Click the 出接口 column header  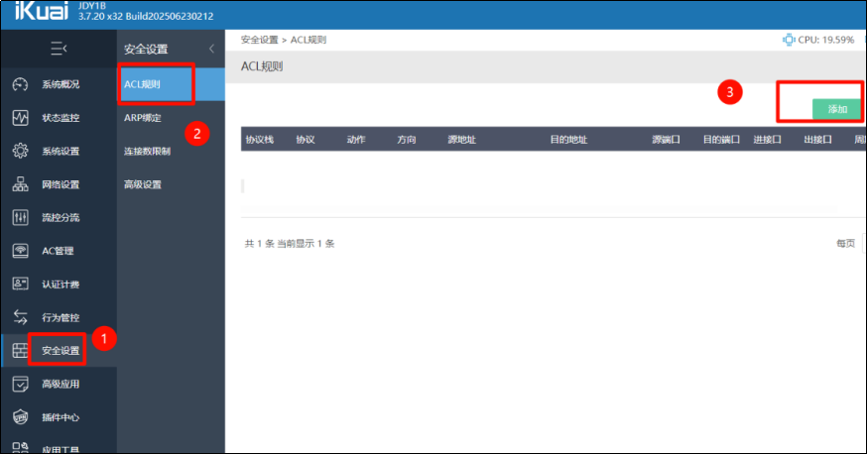817,140
